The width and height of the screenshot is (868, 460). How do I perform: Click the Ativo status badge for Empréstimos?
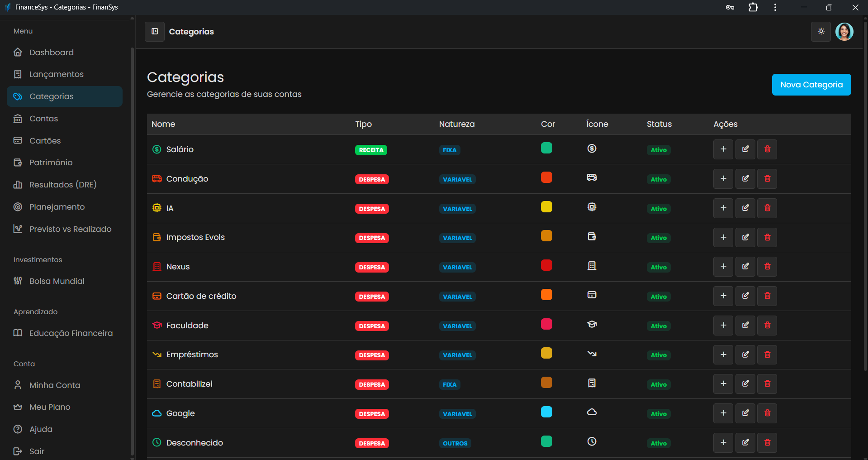(658, 355)
